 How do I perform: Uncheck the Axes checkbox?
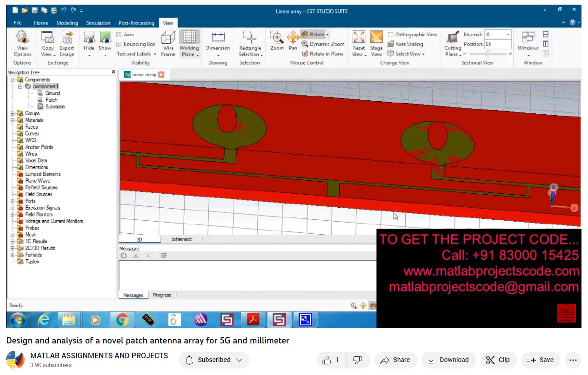coord(119,34)
